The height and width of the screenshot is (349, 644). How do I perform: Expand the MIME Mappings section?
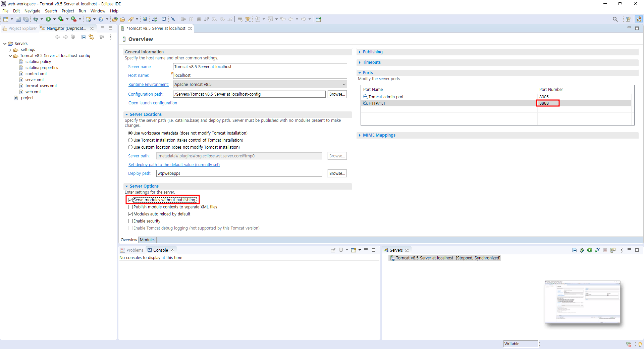(360, 135)
